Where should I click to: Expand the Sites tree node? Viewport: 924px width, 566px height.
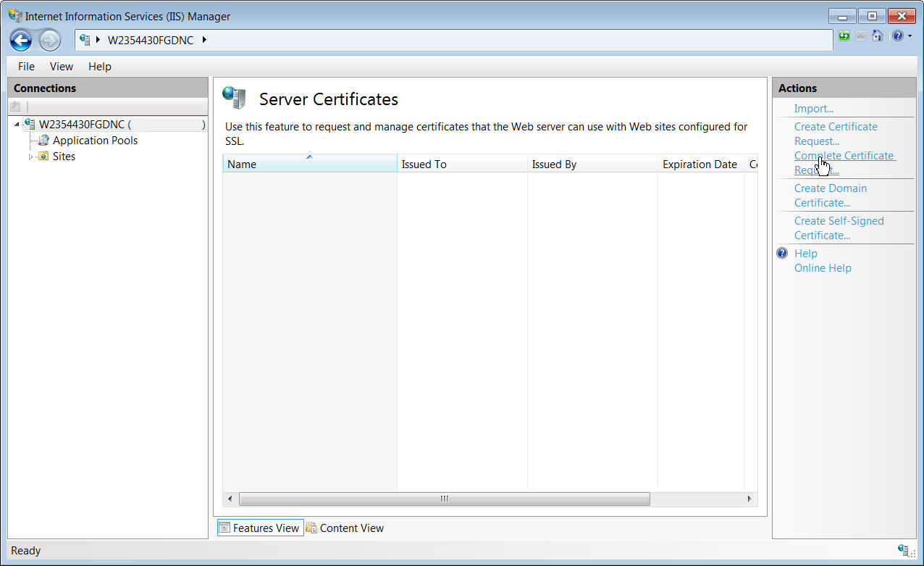coord(30,157)
